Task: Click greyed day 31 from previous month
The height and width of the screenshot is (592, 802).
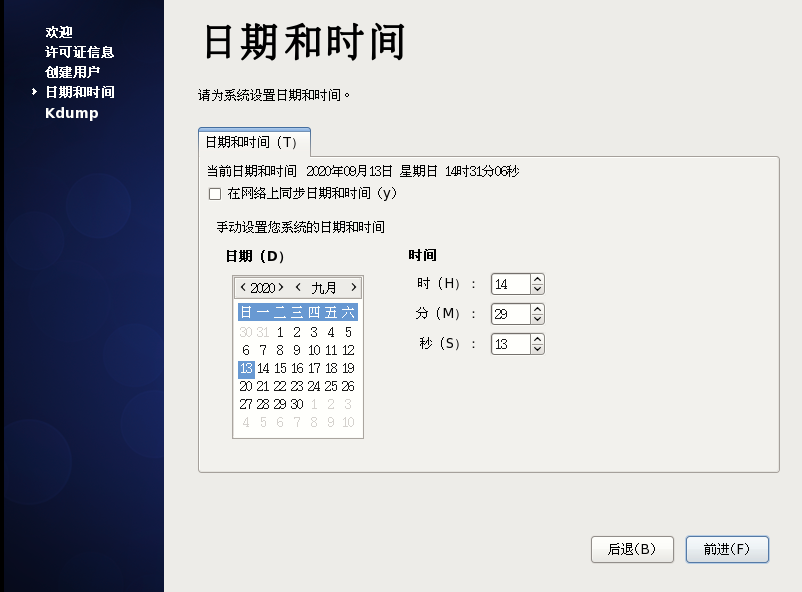Action: click(x=263, y=333)
